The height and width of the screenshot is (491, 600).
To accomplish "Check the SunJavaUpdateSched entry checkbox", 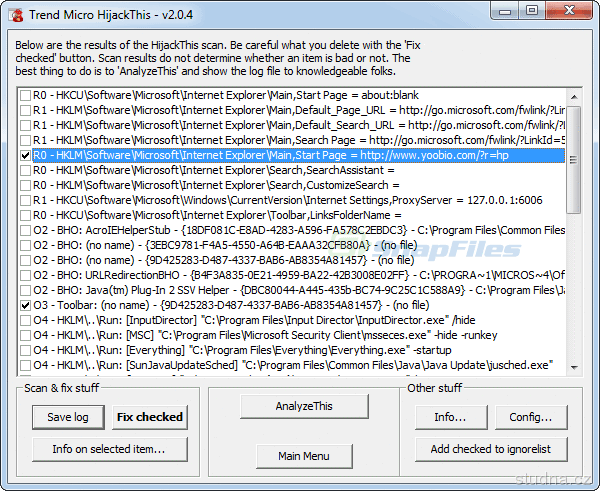I will tap(25, 365).
